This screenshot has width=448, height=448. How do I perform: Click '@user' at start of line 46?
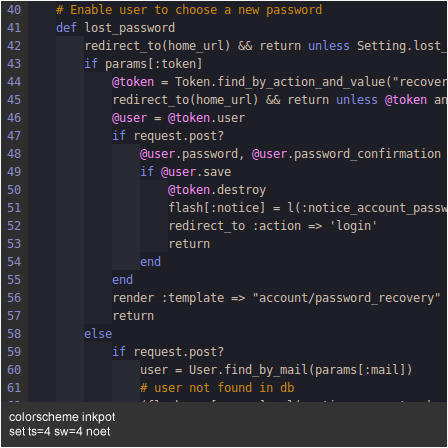click(x=129, y=118)
